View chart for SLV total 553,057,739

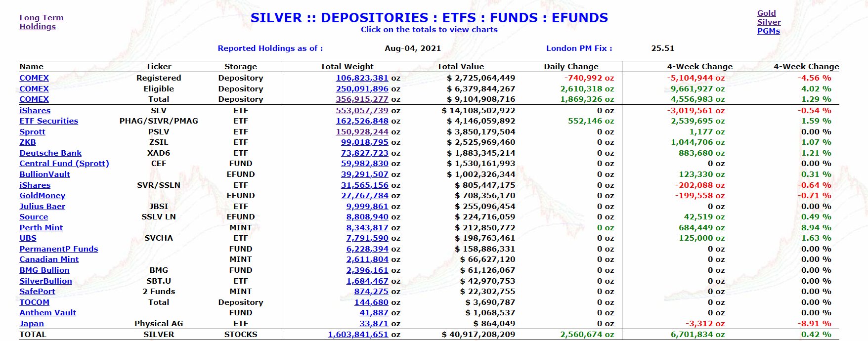coord(362,111)
